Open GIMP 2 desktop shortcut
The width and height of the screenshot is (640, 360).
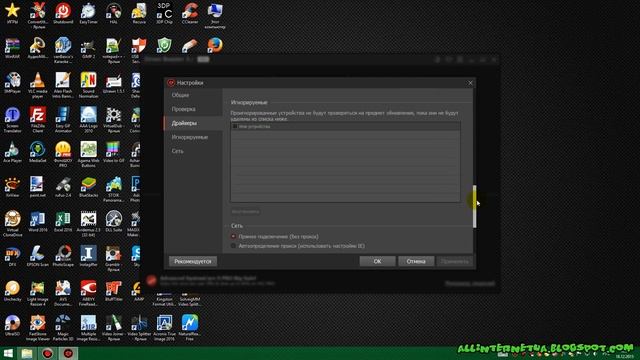click(x=88, y=48)
